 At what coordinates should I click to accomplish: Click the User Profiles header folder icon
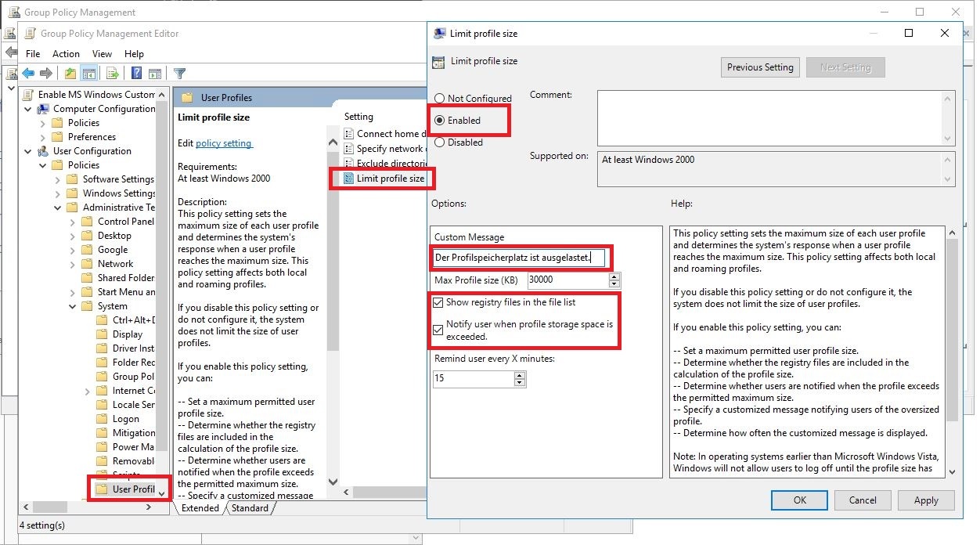187,98
